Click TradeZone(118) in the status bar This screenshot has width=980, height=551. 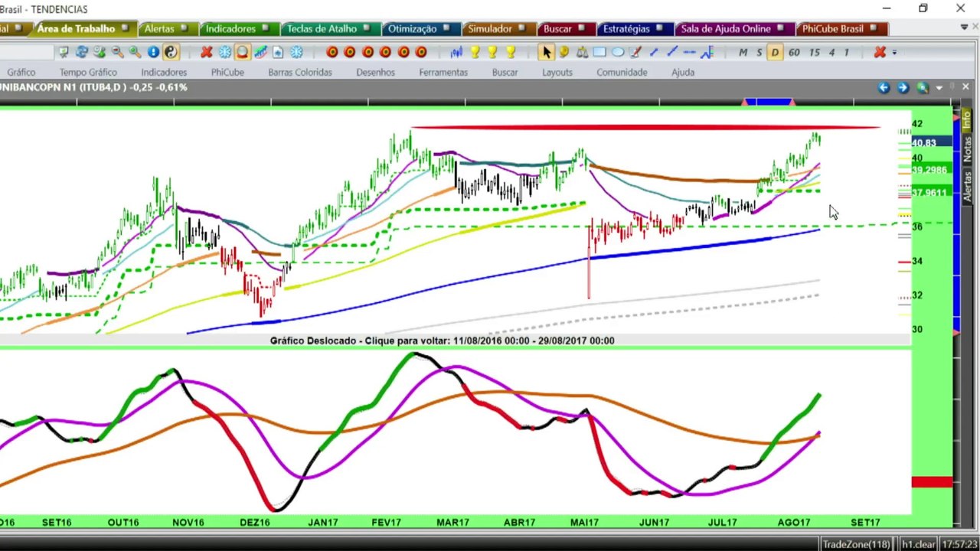point(856,544)
